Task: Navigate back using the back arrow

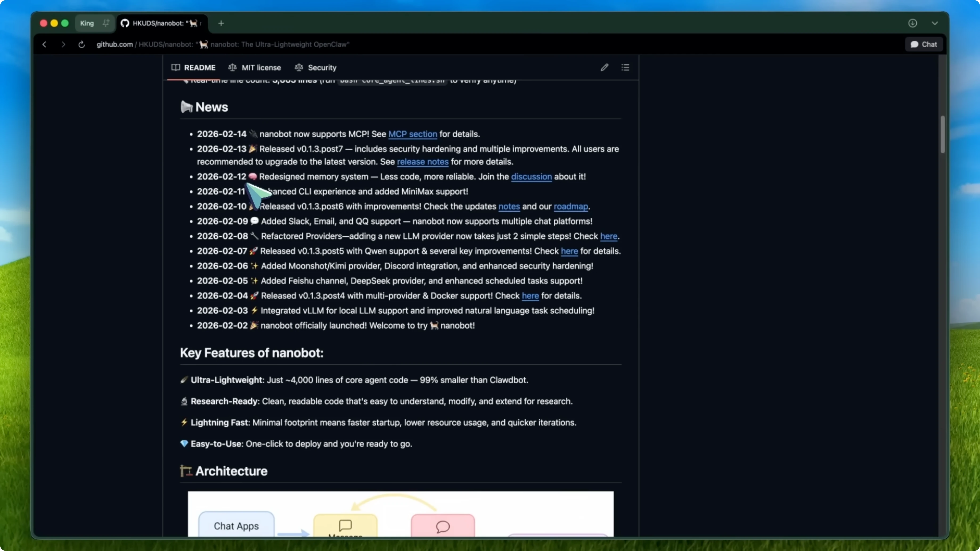Action: click(x=44, y=44)
